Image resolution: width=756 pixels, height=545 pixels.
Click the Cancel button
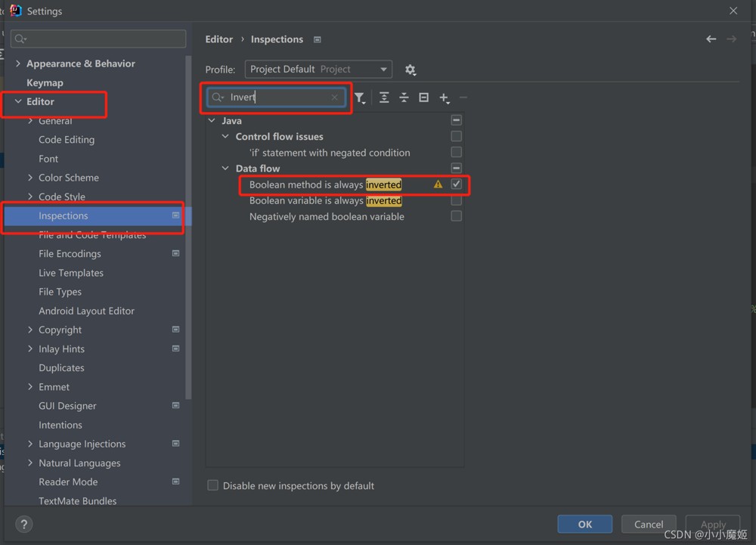[x=649, y=524]
